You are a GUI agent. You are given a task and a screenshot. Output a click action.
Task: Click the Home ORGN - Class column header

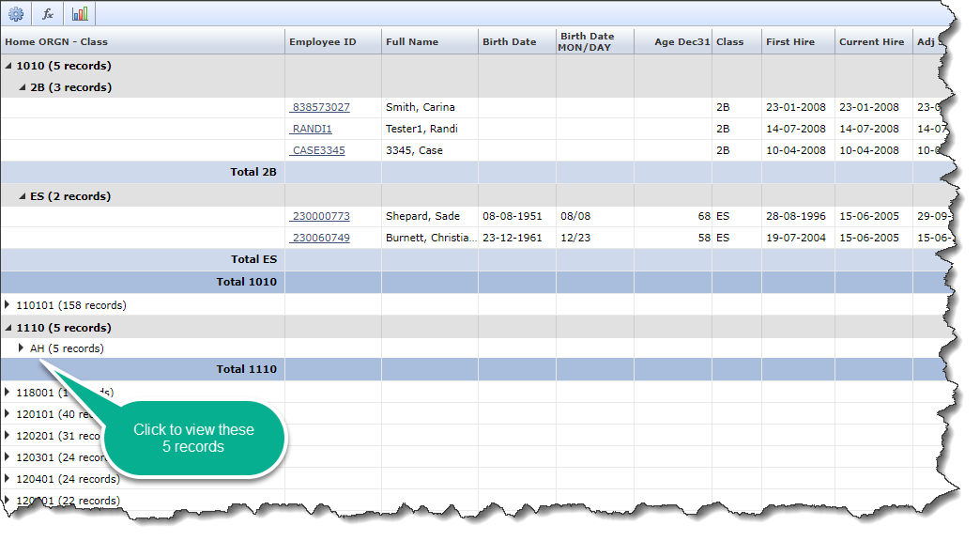(x=56, y=42)
